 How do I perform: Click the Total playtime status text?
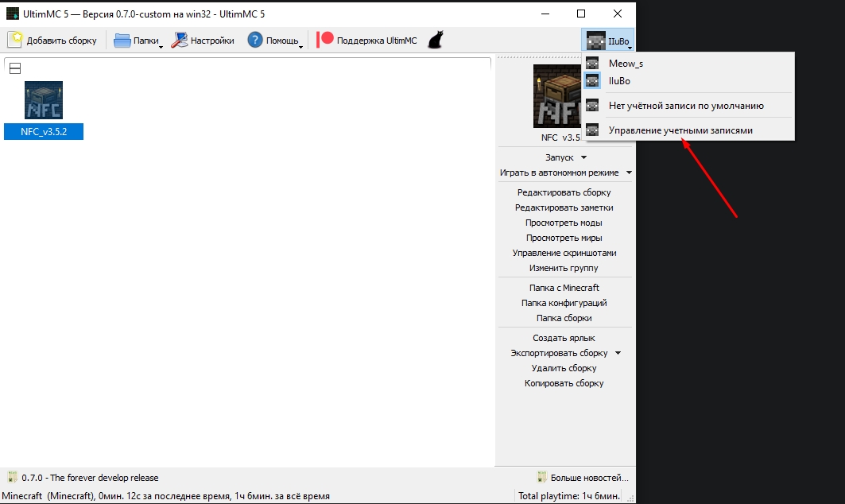(568, 496)
